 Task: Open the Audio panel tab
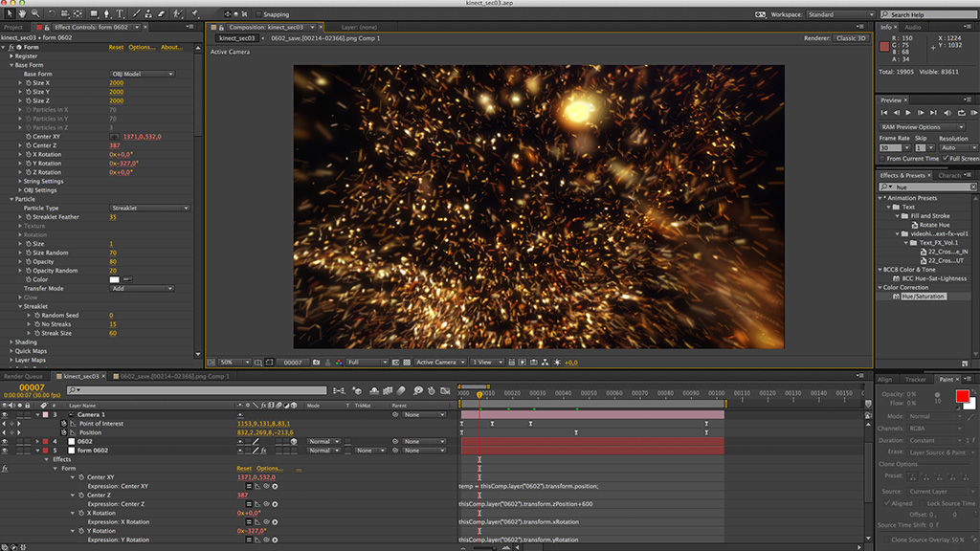click(x=913, y=28)
